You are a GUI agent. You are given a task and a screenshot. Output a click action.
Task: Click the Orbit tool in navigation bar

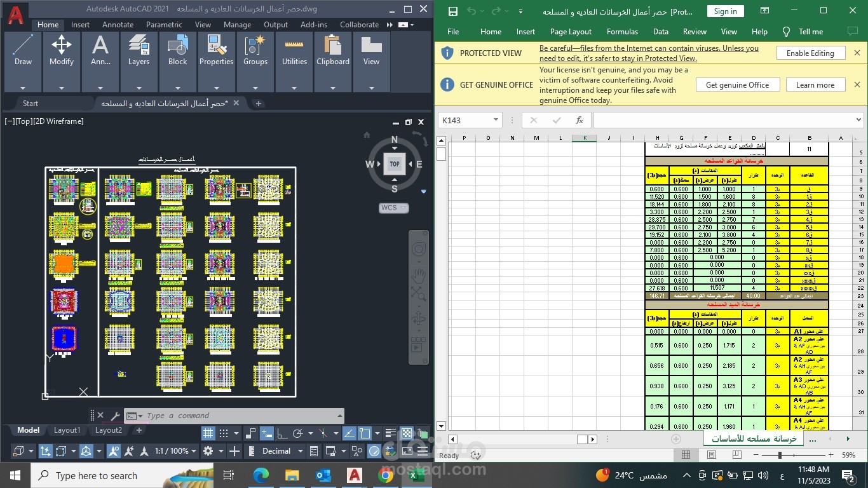point(418,319)
